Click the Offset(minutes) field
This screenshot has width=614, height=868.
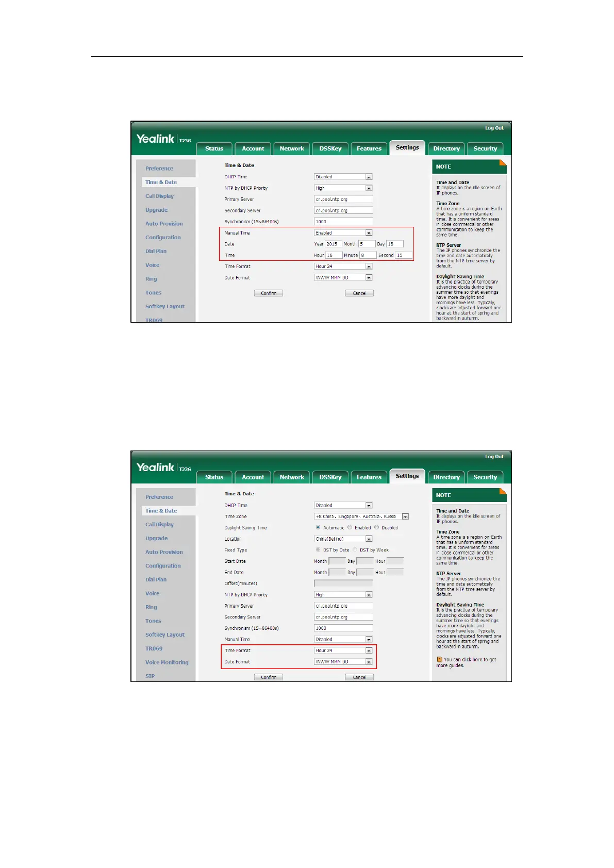point(343,583)
